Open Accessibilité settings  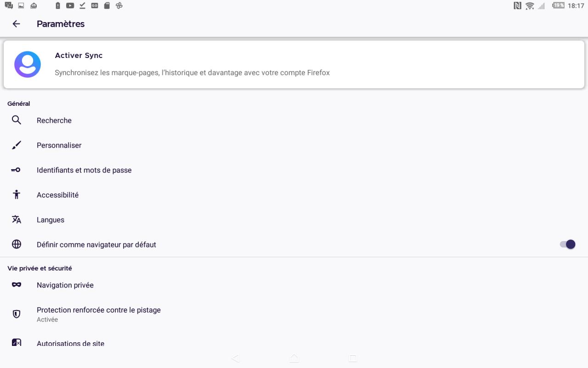click(58, 195)
